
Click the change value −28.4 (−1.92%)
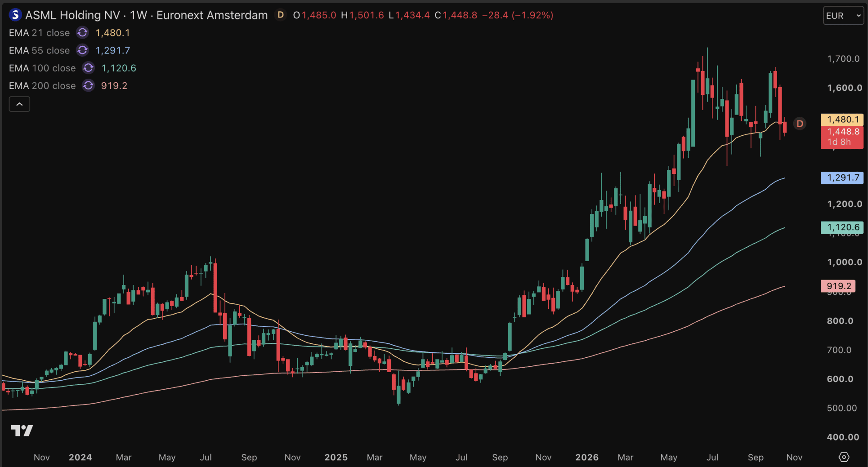coord(518,15)
